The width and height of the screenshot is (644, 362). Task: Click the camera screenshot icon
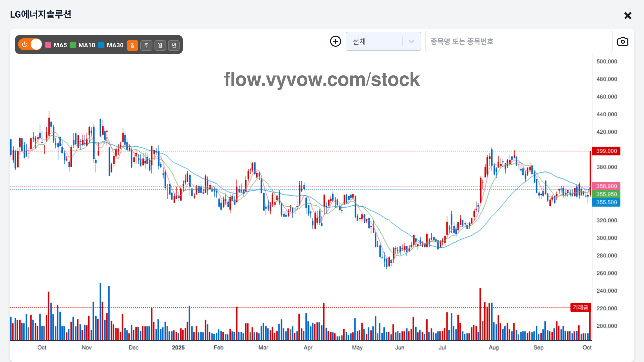[623, 41]
